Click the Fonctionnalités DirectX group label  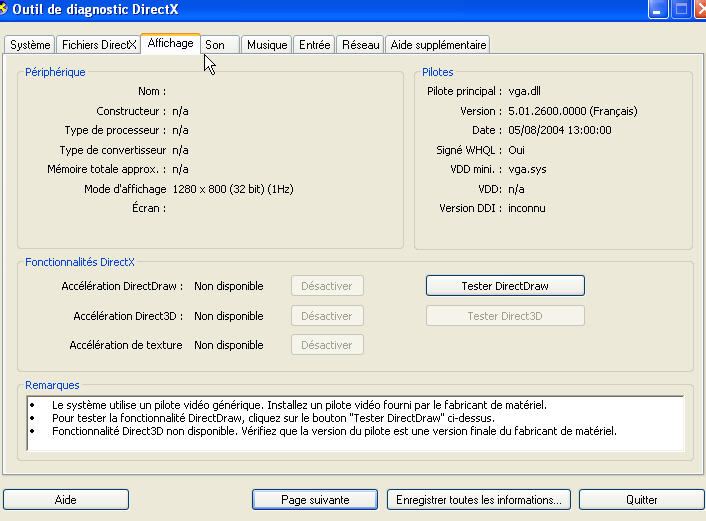[80, 262]
